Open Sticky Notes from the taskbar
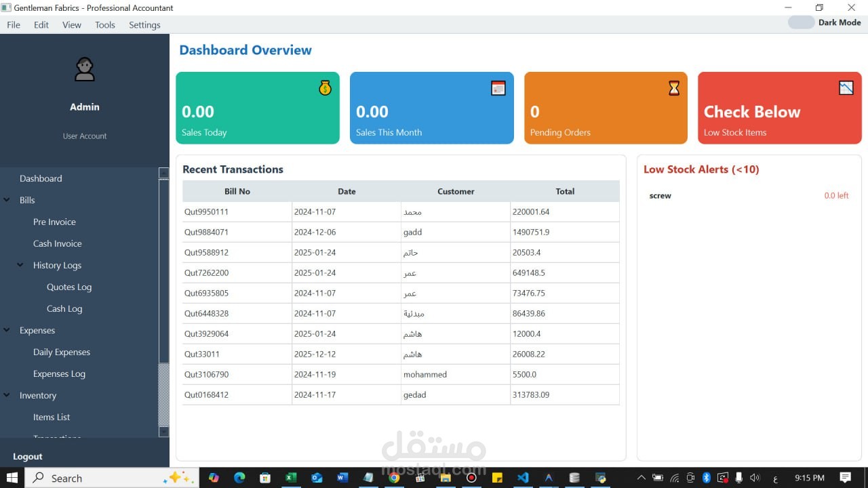Viewport: 868px width, 488px height. pos(497,478)
